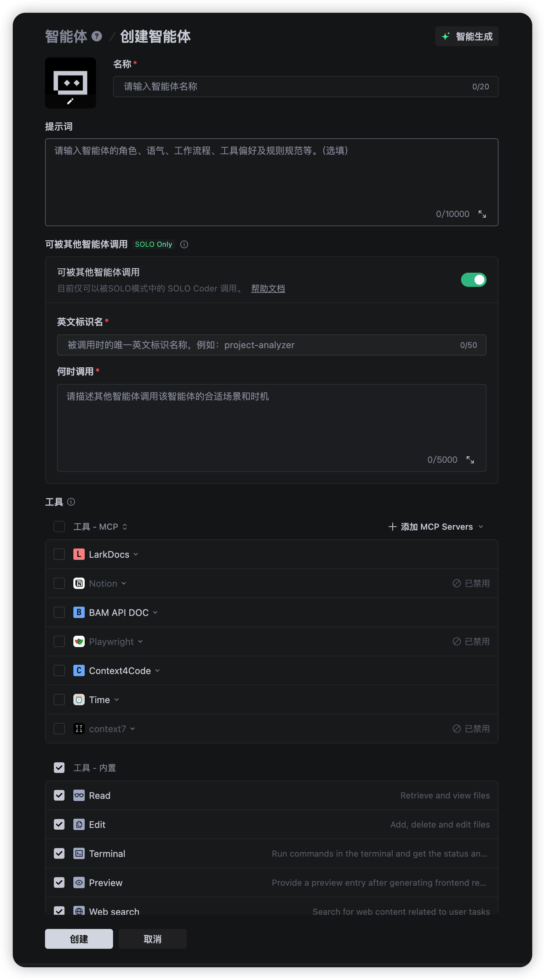Expand the BAM API DOC chevron
This screenshot has height=980, width=545.
click(x=155, y=612)
